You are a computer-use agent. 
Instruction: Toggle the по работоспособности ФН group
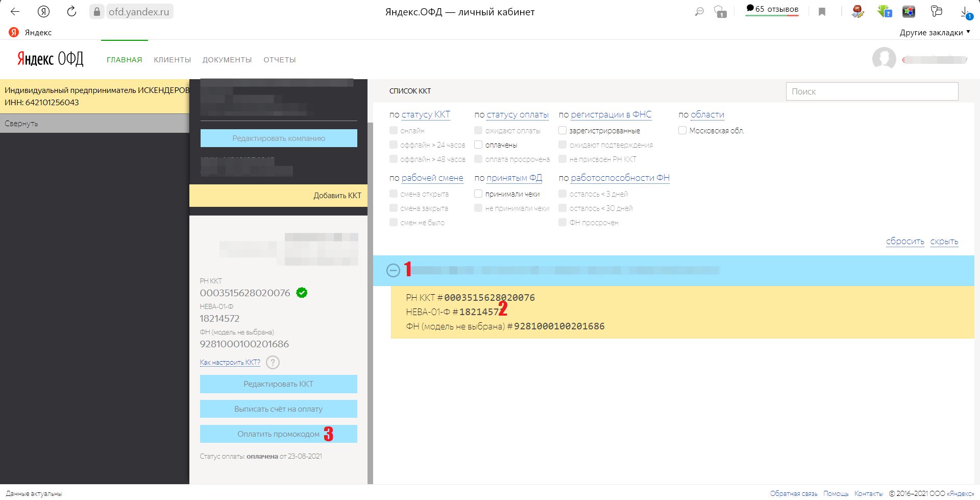point(620,178)
